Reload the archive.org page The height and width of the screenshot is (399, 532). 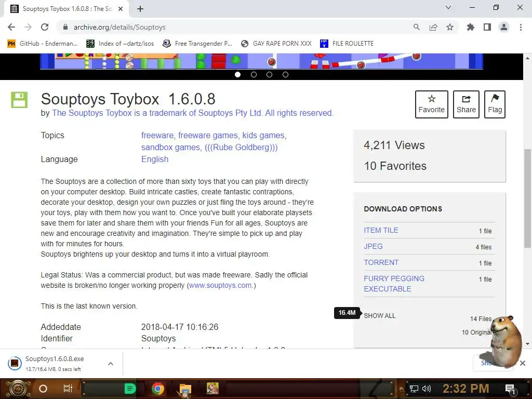click(45, 27)
